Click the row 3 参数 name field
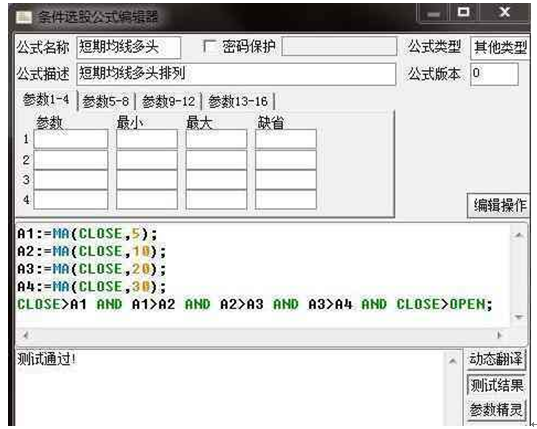 tap(71, 179)
